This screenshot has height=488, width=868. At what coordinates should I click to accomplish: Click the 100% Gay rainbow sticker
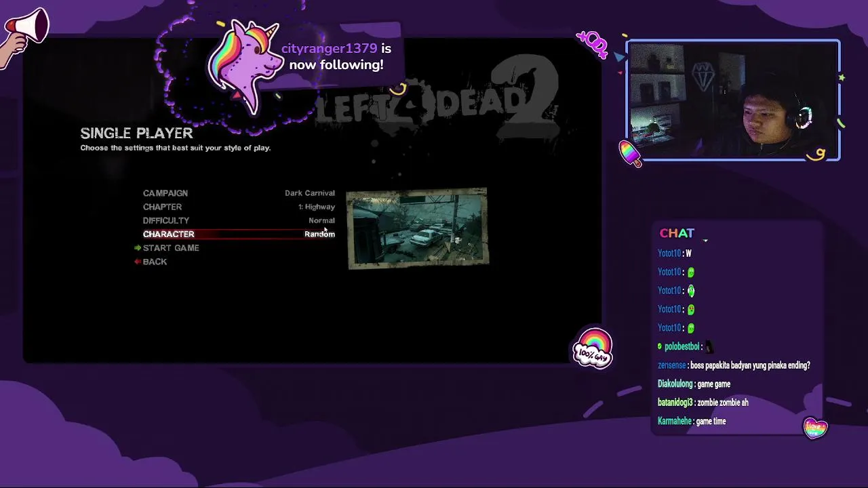[593, 349]
